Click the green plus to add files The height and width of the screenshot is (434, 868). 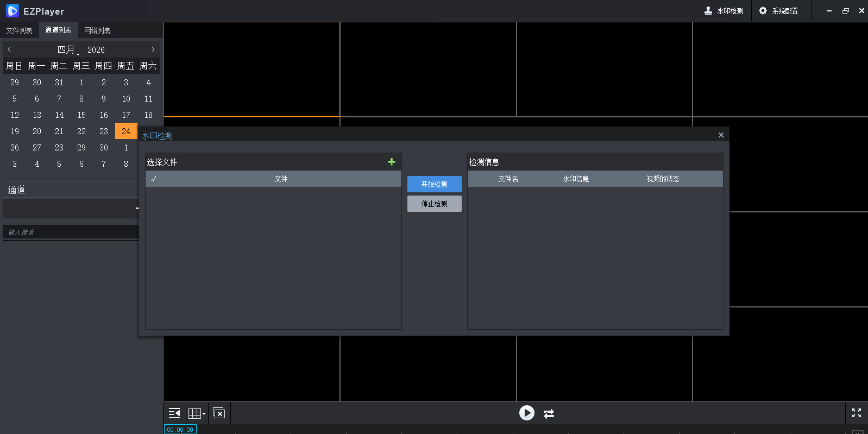coord(391,162)
